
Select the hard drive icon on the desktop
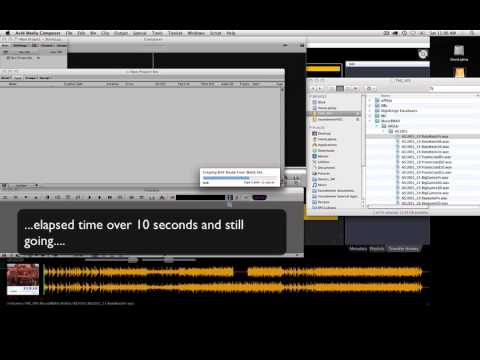(x=459, y=52)
